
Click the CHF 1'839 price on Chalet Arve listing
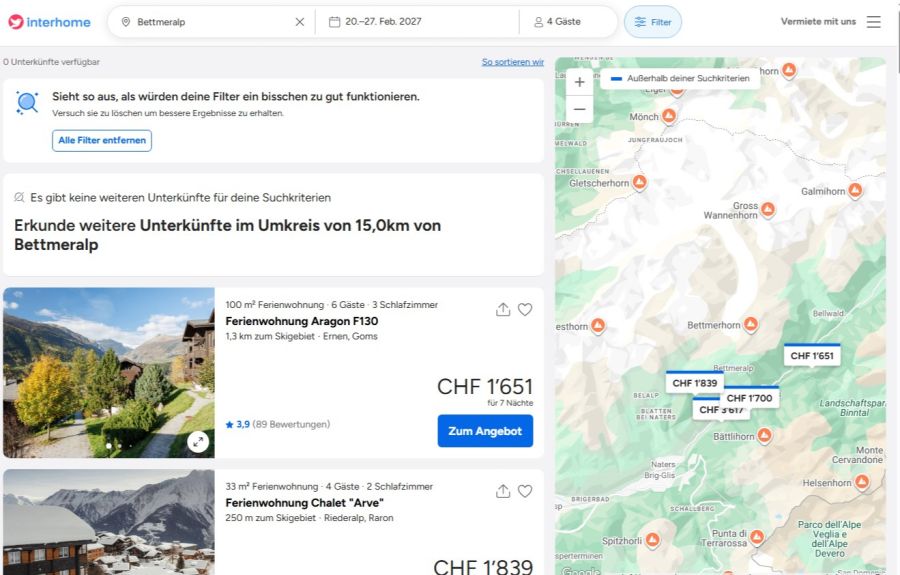pyautogui.click(x=483, y=567)
